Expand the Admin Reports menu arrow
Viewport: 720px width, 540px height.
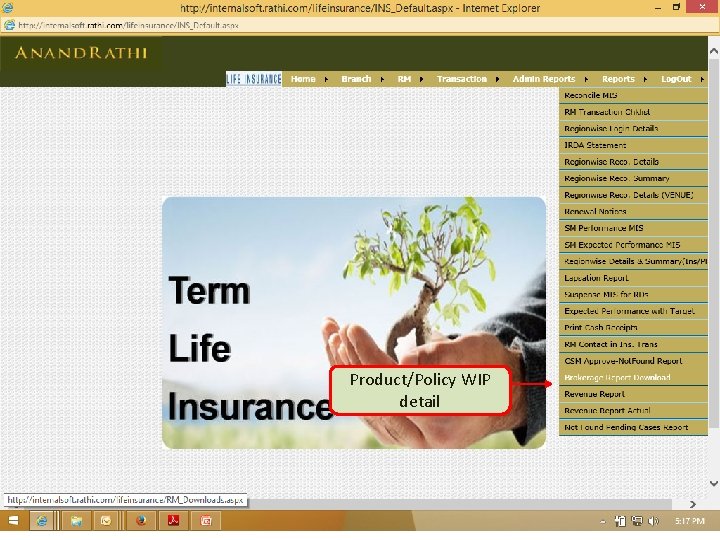[586, 79]
